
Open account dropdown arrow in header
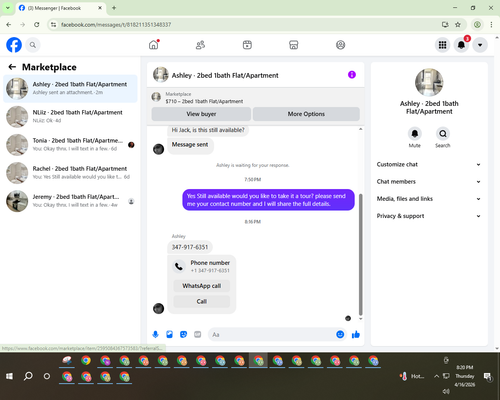[480, 45]
